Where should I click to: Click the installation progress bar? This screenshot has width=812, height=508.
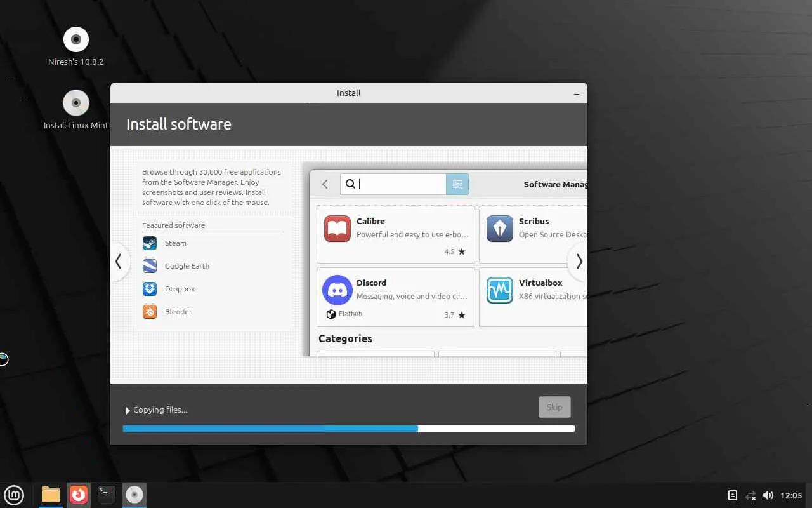[349, 429]
